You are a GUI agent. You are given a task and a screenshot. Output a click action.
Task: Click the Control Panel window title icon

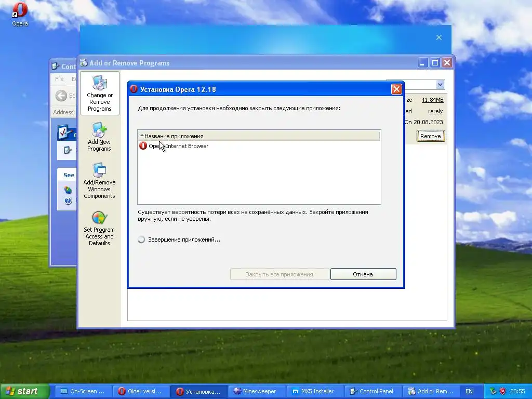[55, 66]
